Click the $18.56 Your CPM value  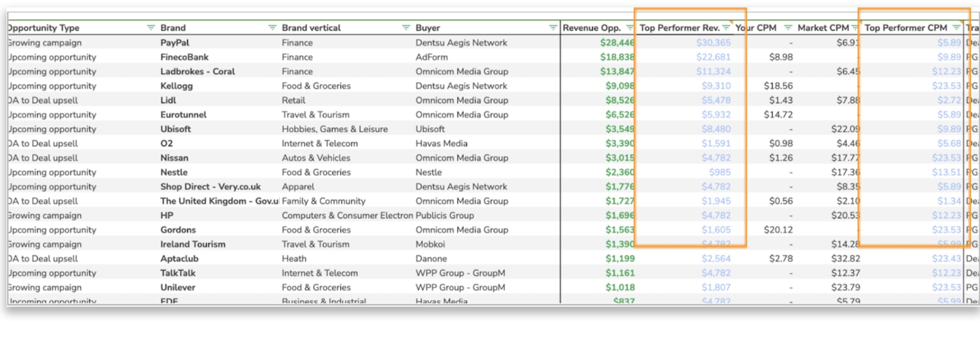(778, 86)
